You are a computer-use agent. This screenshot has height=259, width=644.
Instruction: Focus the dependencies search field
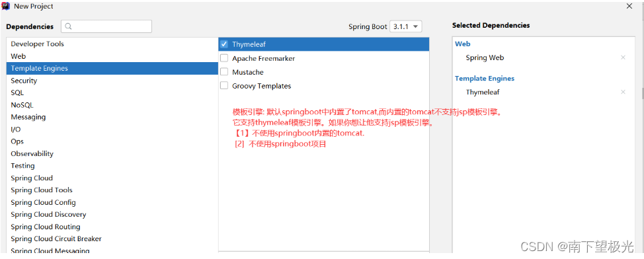pos(106,26)
